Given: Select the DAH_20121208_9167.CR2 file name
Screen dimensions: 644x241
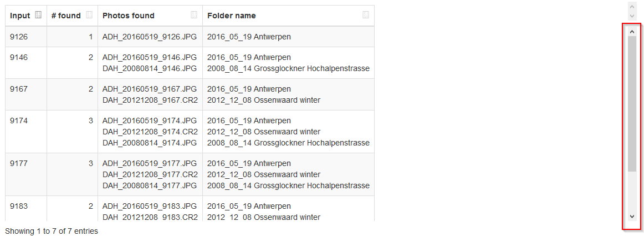Looking at the screenshot, I should (x=150, y=100).
